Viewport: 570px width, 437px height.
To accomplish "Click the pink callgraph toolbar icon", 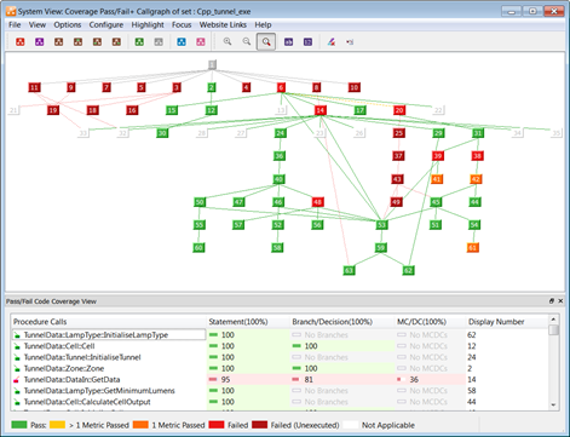I will [201, 42].
